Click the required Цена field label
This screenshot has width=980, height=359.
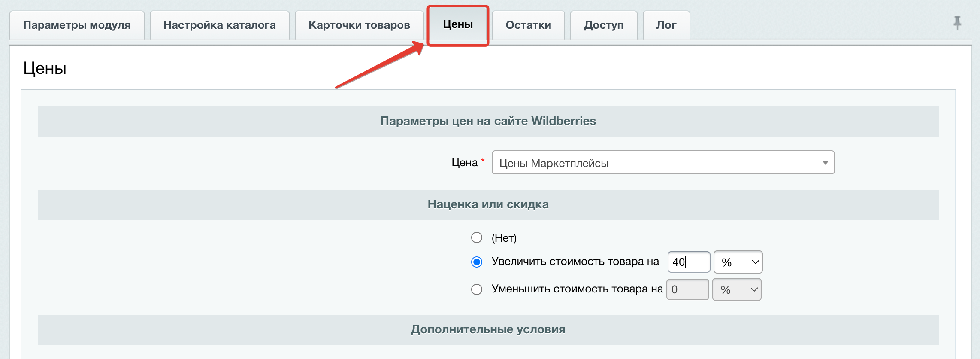(464, 163)
